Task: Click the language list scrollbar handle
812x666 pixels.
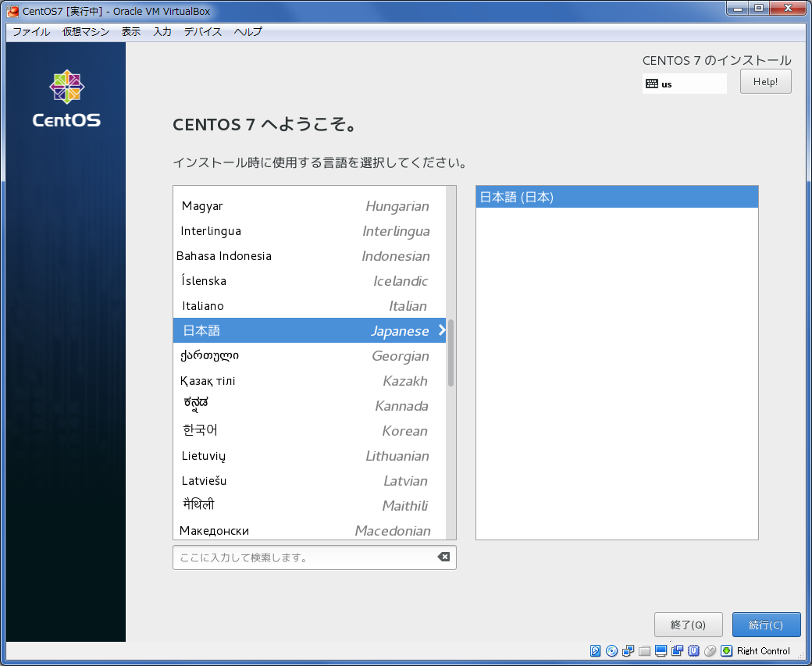Action: click(451, 353)
